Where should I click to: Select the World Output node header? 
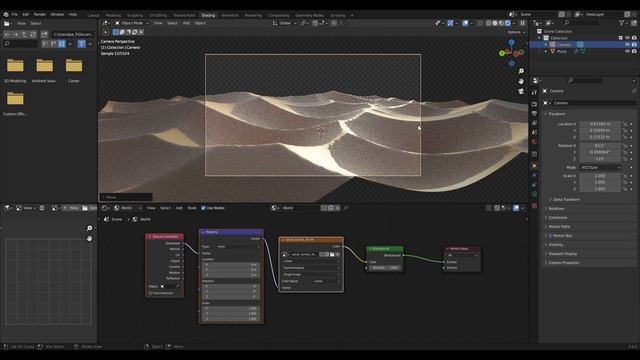[462, 249]
